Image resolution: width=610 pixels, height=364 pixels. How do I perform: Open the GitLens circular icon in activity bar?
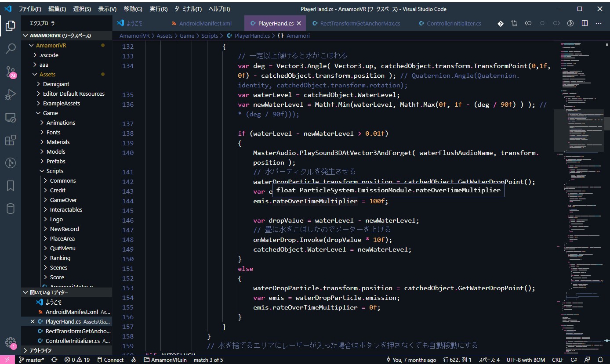point(11,163)
